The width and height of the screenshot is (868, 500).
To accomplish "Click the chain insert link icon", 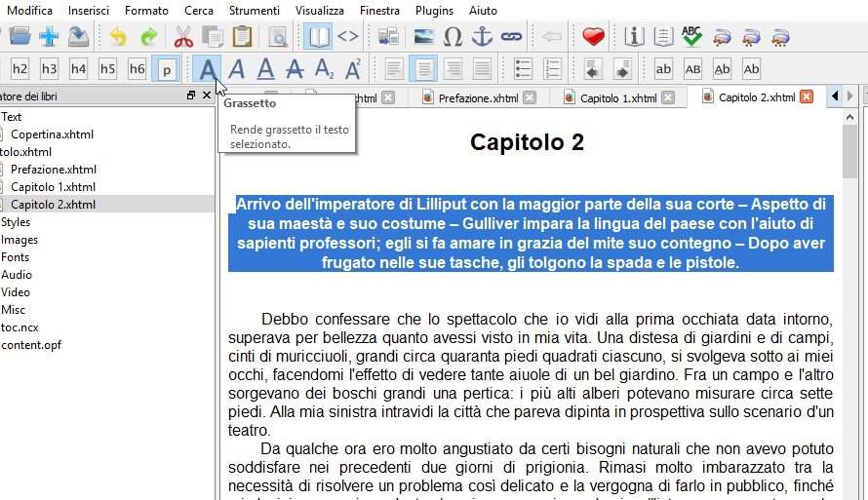I will [x=511, y=37].
